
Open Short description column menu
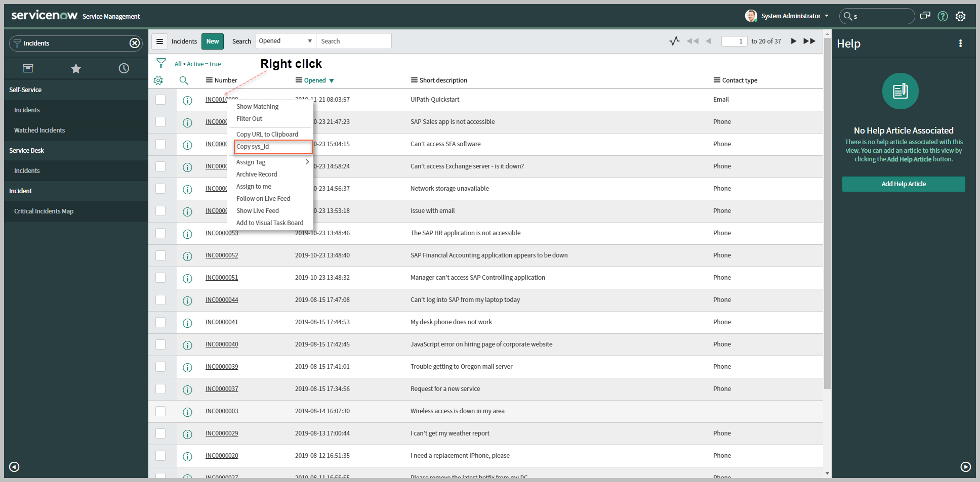tap(414, 80)
